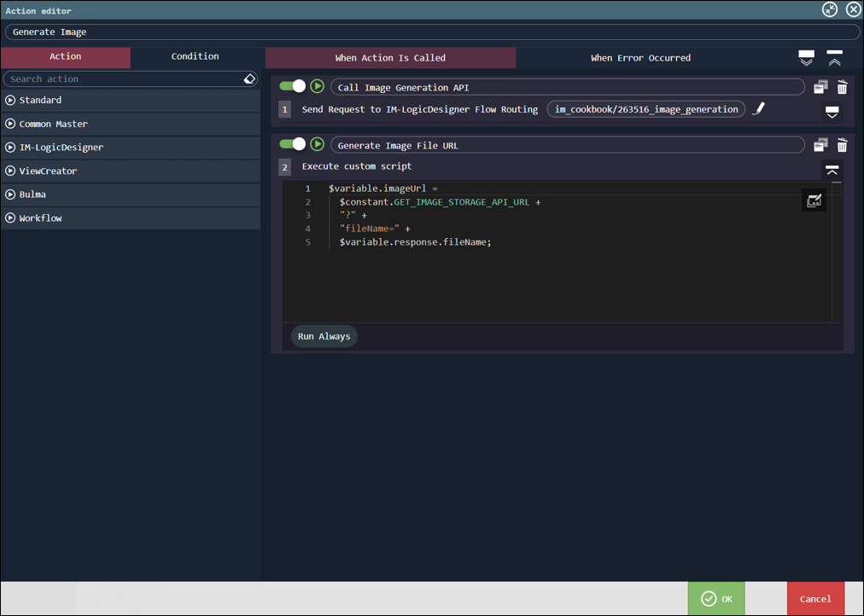Disable the Call Image Generation API toggle
The height and width of the screenshot is (616, 864).
pos(293,86)
